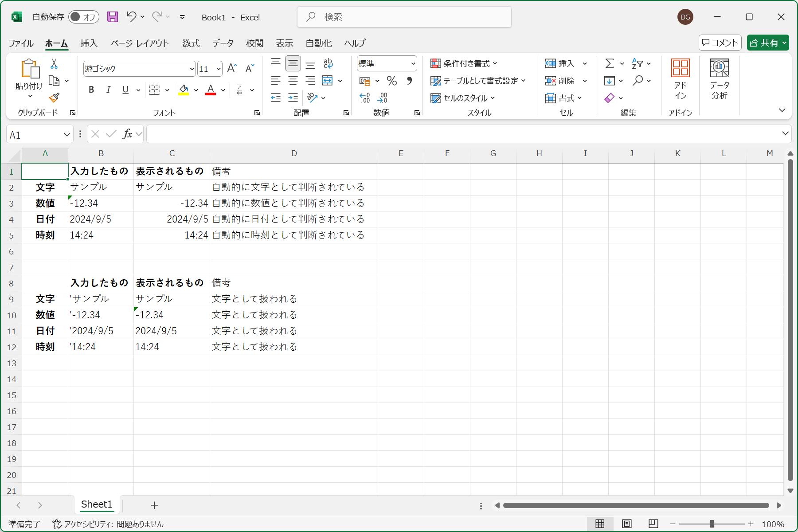Expand the Name Box dropdown
This screenshot has width=798, height=532.
click(x=67, y=134)
